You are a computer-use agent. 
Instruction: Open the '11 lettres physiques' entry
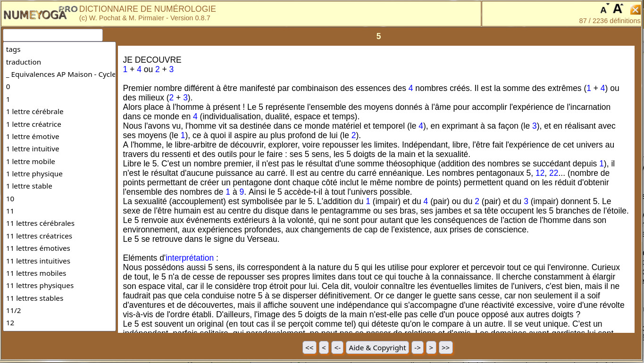pyautogui.click(x=59, y=286)
